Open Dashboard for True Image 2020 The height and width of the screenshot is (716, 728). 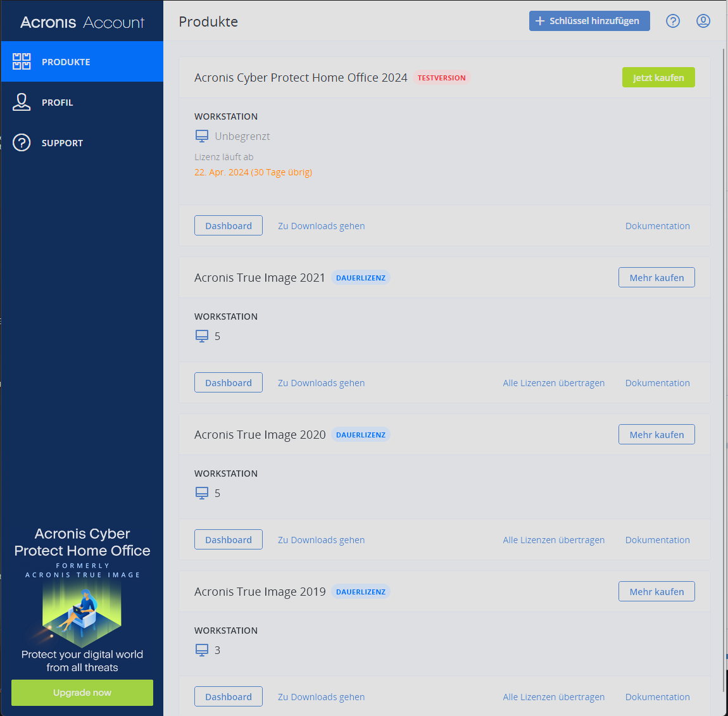click(229, 539)
